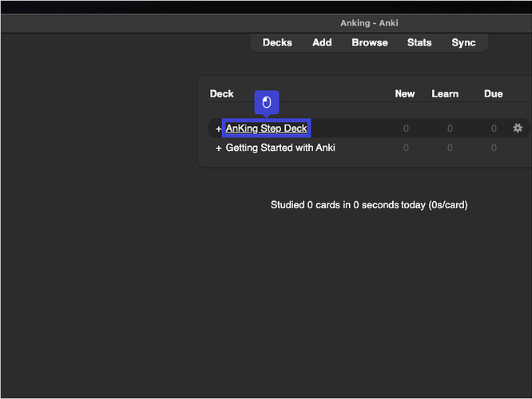Open Getting Started with Anki deck
The height and width of the screenshot is (399, 532).
point(280,148)
